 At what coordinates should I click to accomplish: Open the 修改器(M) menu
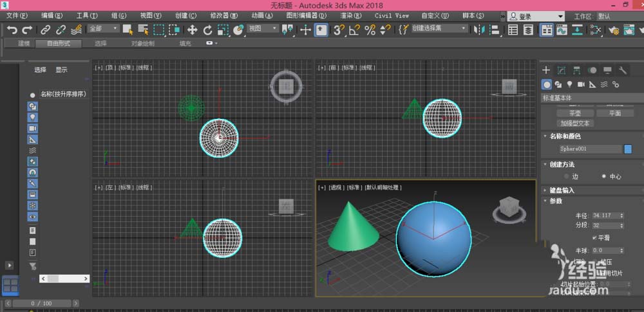coord(224,15)
